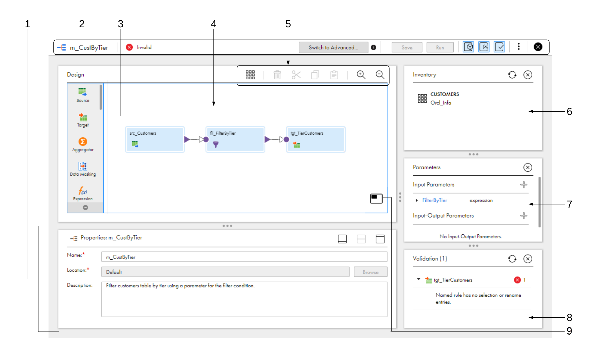
Task: Maximize Properties panel layout icon
Action: [x=380, y=239]
